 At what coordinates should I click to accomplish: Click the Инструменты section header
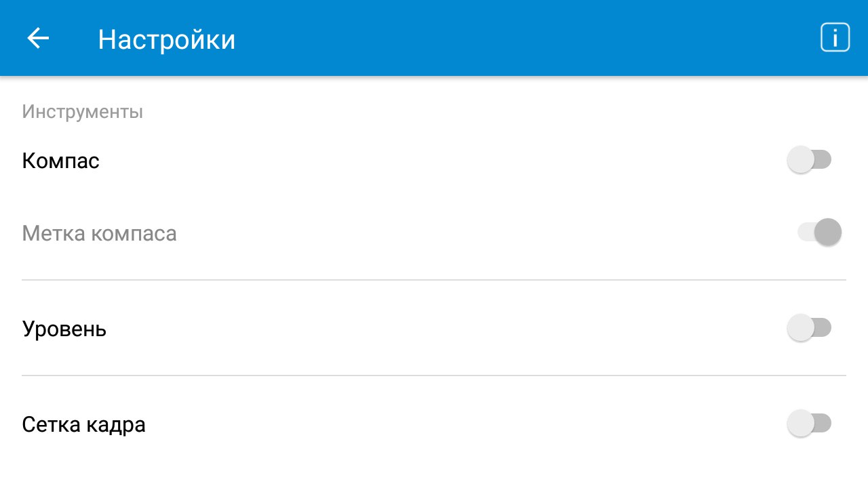point(82,112)
